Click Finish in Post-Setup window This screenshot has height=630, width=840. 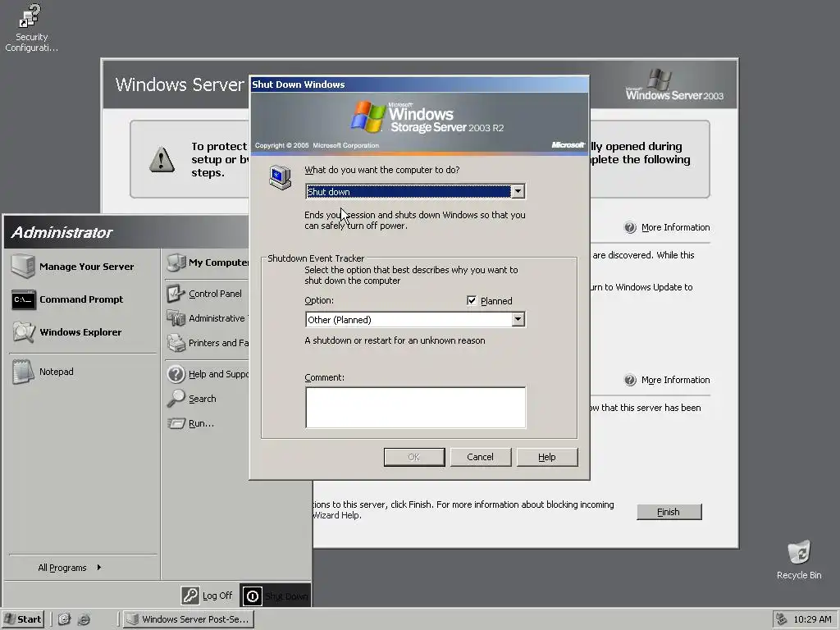pos(669,512)
